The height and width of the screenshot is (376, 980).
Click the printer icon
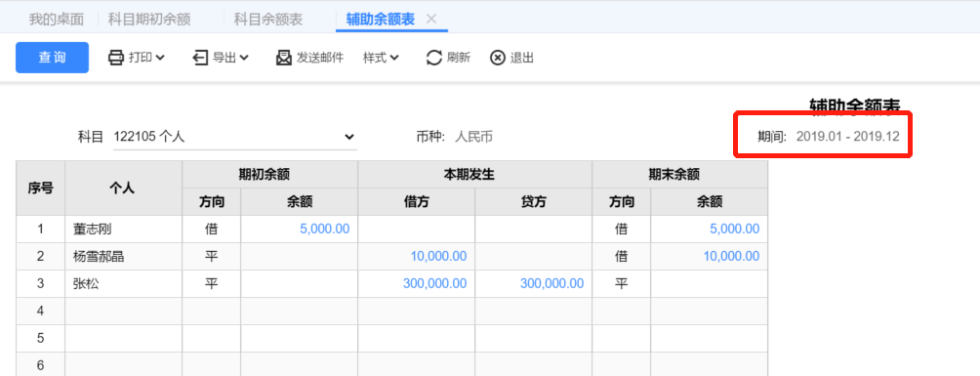[x=116, y=58]
